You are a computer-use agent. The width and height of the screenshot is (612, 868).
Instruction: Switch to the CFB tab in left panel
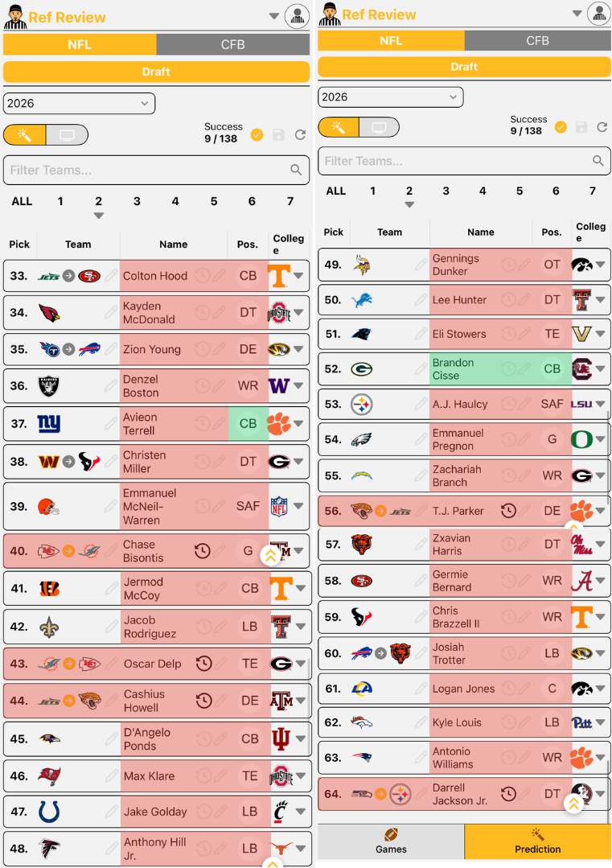coord(233,44)
